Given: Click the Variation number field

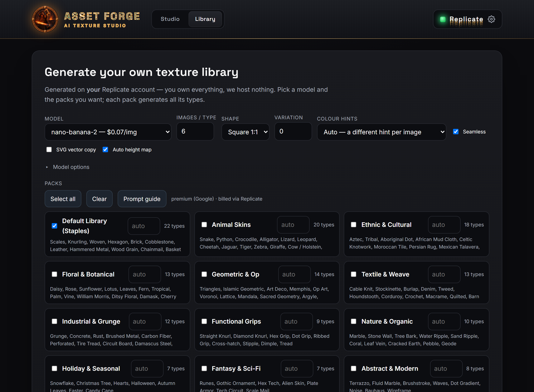Looking at the screenshot, I should pos(293,131).
